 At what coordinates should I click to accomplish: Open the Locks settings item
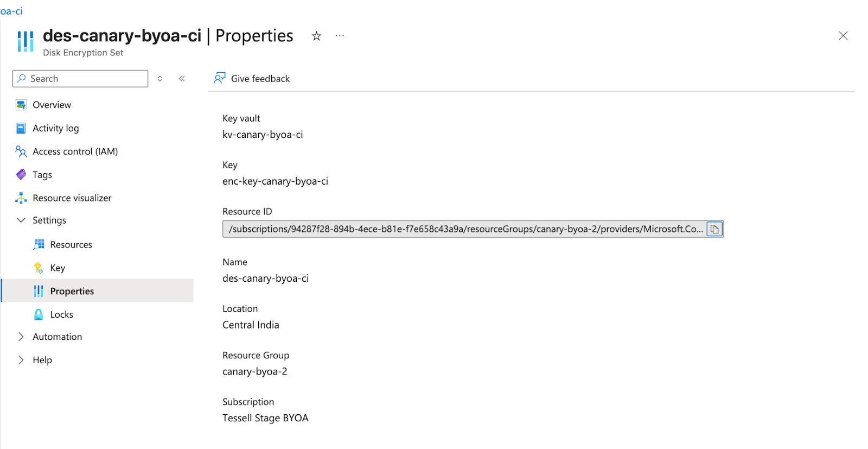pyautogui.click(x=61, y=315)
